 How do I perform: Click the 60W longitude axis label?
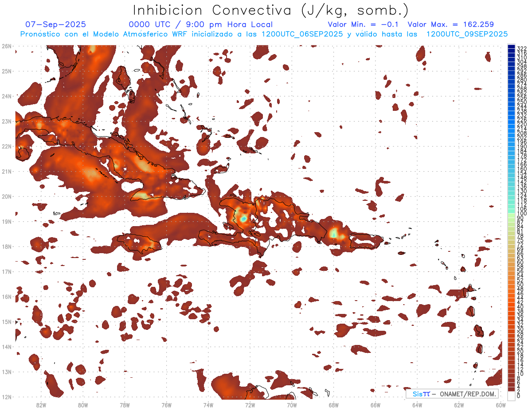point(501,405)
